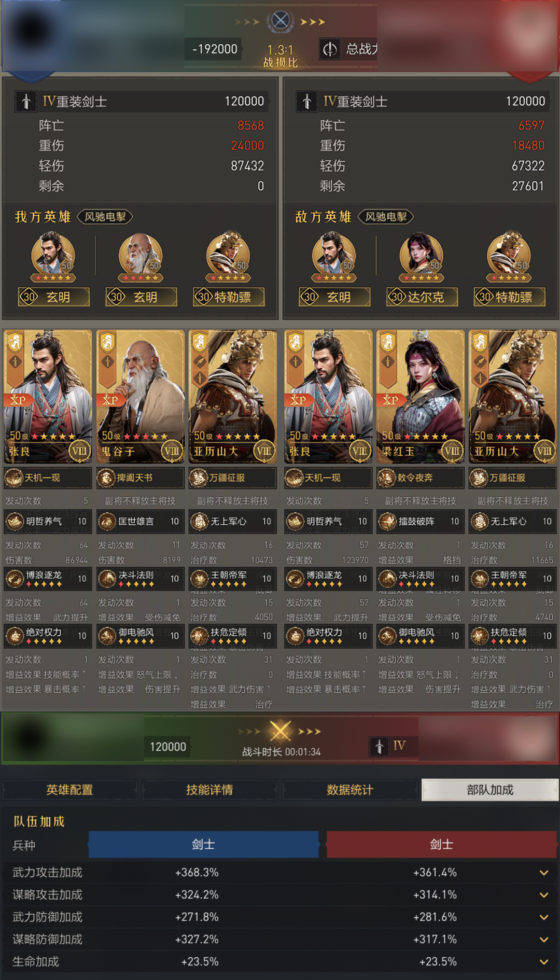Open the 捭阖天书 skill icon
The image size is (560, 980).
pos(106,478)
